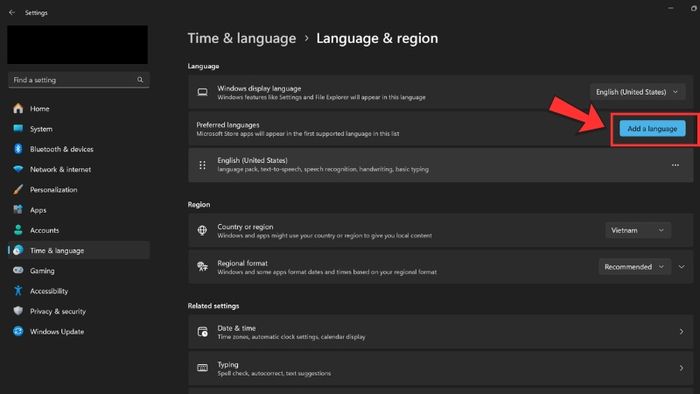Go to Time & language breadcrumb
This screenshot has width=700, height=394.
click(x=242, y=38)
